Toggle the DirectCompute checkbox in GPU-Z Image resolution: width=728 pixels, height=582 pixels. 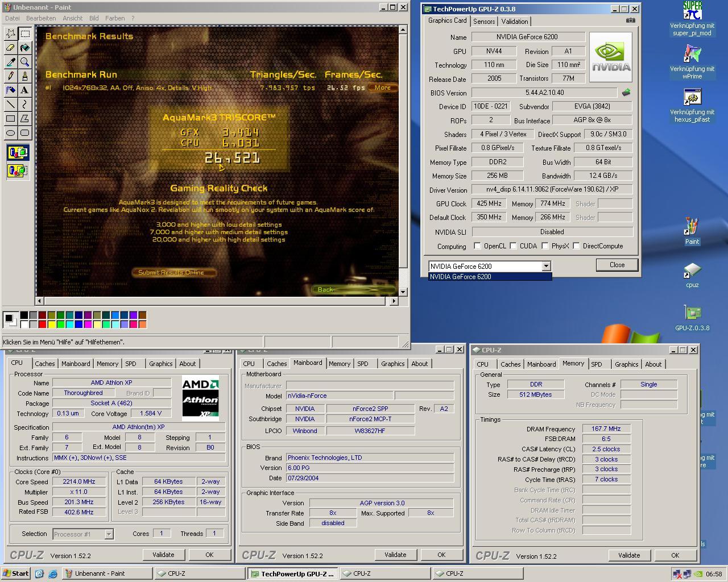[x=576, y=246]
